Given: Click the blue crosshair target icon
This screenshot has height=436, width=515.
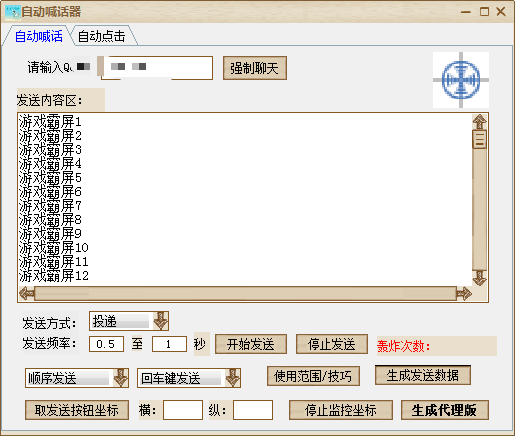Looking at the screenshot, I should coord(461,80).
